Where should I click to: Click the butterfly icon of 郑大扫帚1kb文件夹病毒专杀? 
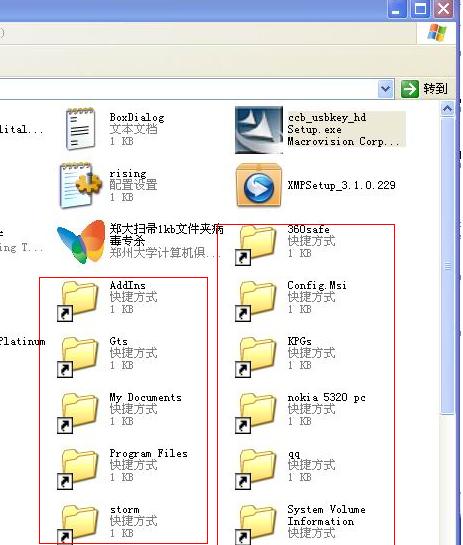click(81, 241)
